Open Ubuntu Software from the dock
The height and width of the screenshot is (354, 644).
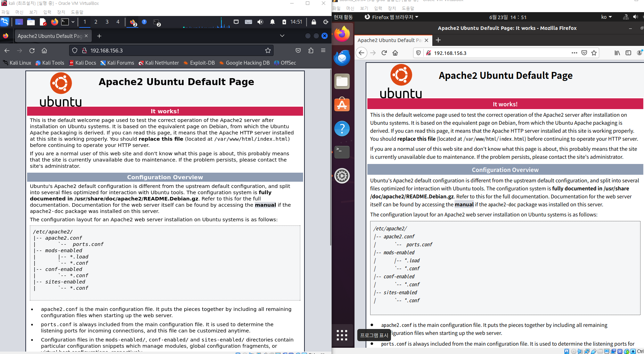342,105
